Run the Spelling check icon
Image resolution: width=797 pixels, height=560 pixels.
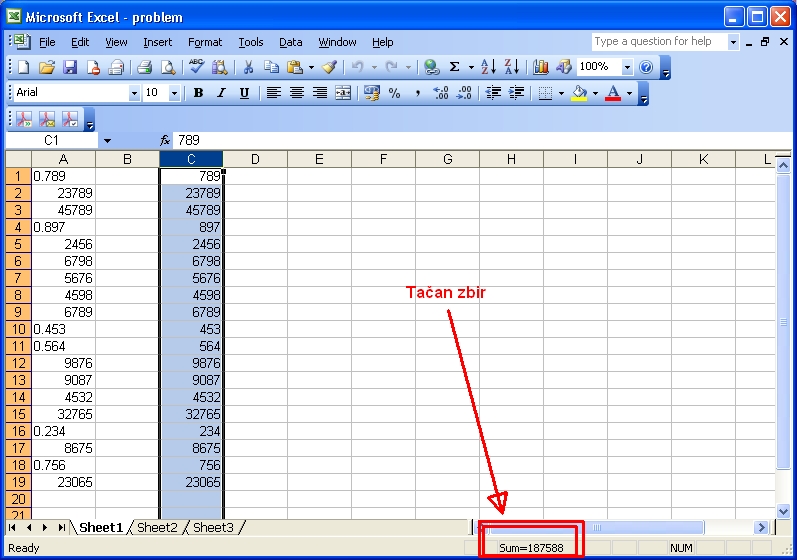point(196,67)
